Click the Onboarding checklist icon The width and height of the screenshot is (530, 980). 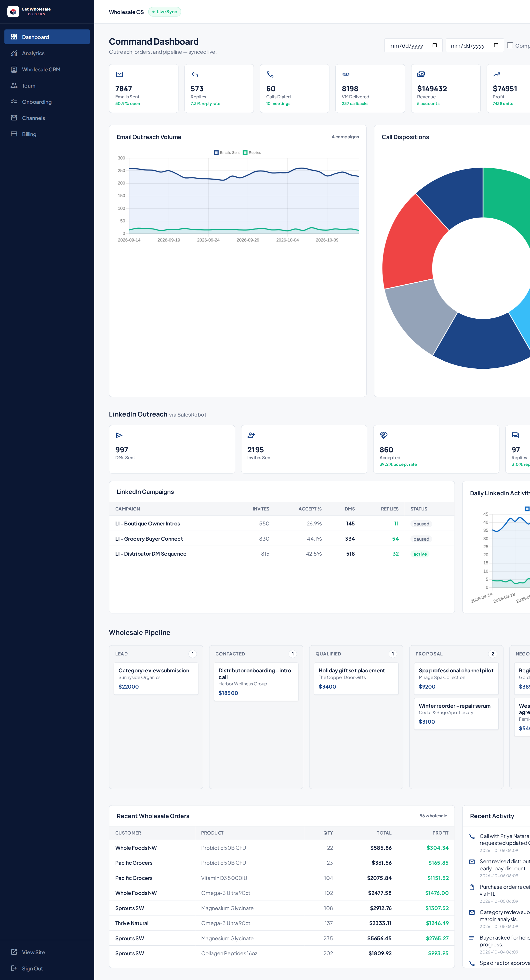coord(14,102)
